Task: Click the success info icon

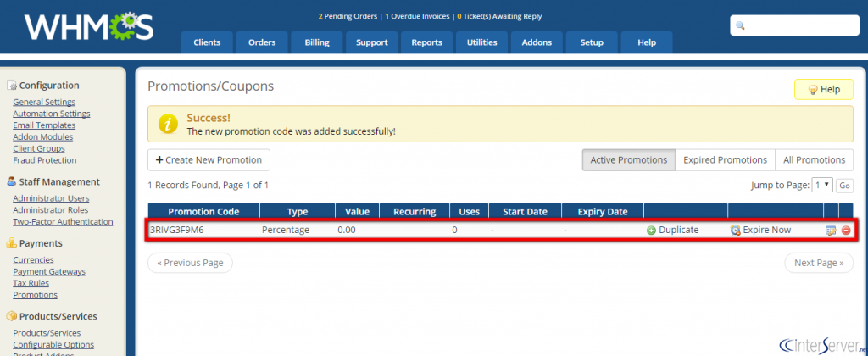Action: (x=169, y=124)
